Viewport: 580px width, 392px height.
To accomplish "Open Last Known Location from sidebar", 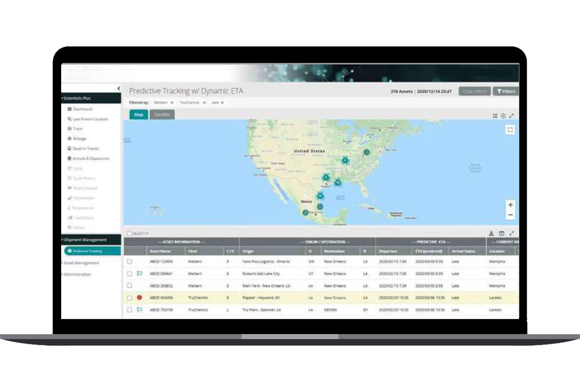I will coord(90,119).
